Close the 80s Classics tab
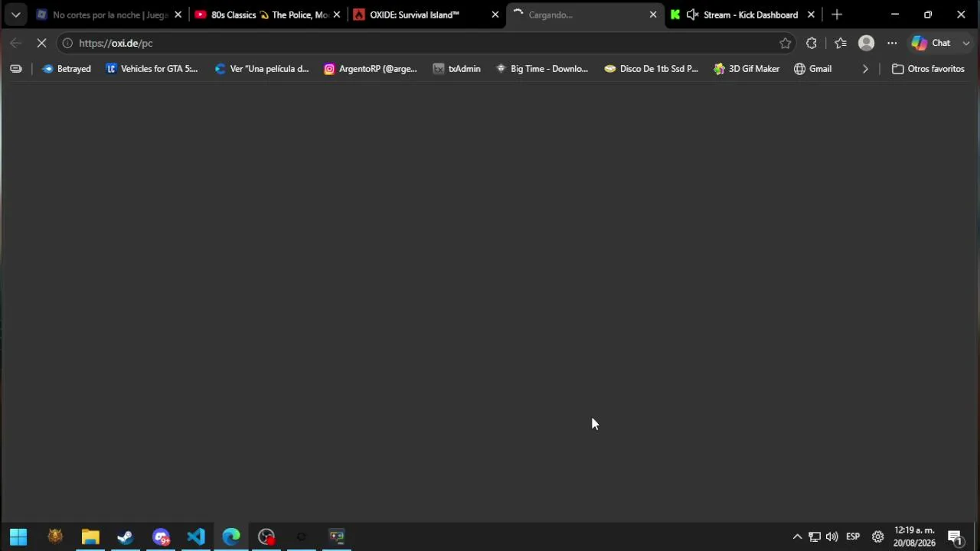Image resolution: width=980 pixels, height=551 pixels. click(x=336, y=15)
